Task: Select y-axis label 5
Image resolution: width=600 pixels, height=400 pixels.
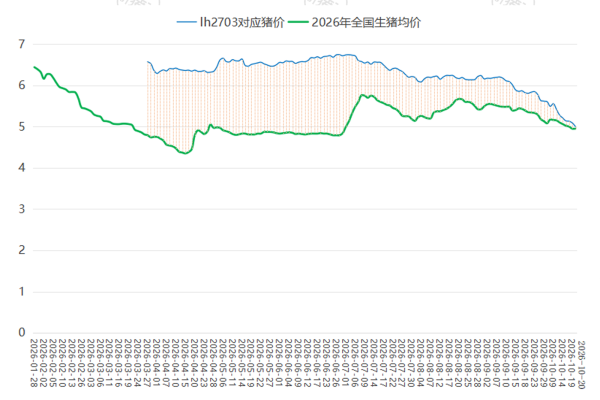Action: click(x=22, y=127)
